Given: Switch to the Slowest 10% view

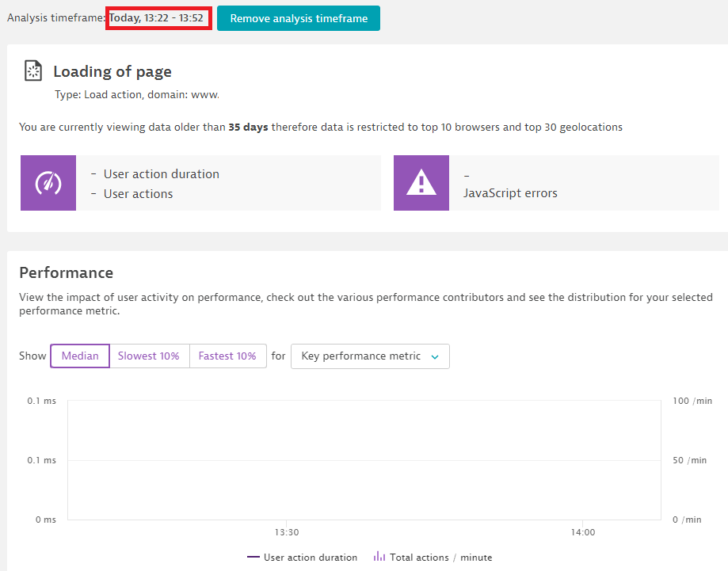Looking at the screenshot, I should [x=149, y=356].
